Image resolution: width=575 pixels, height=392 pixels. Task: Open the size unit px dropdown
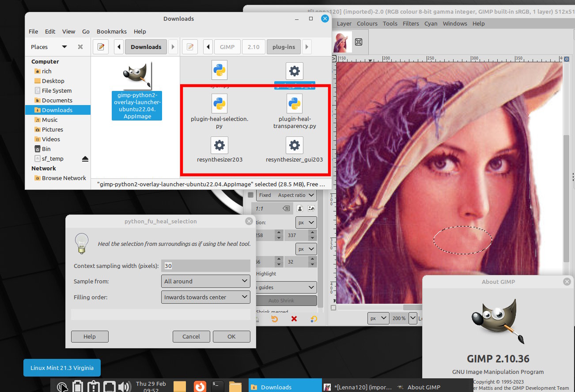[x=306, y=249]
